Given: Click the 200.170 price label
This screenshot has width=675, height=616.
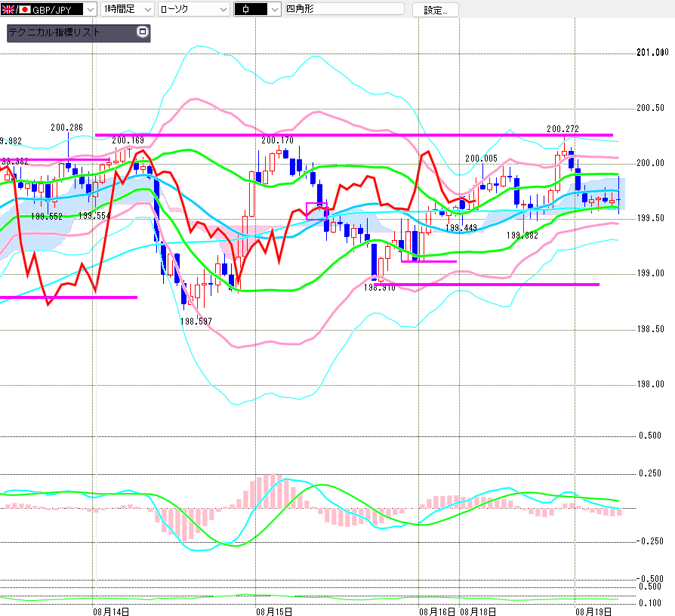Looking at the screenshot, I should pyautogui.click(x=277, y=140).
